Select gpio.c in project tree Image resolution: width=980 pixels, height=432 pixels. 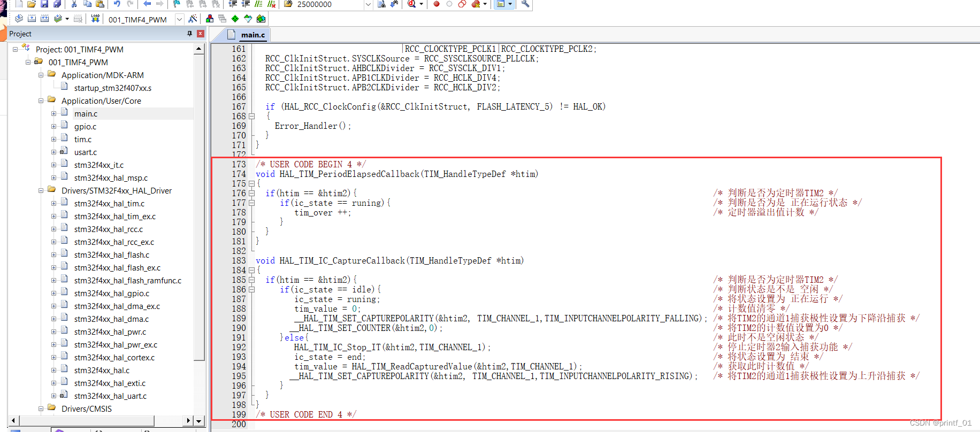click(86, 127)
